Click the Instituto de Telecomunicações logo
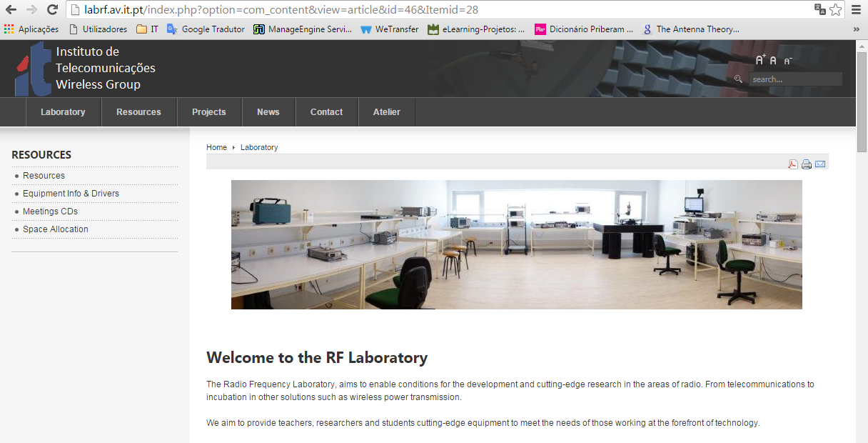This screenshot has width=868, height=443. tap(34, 69)
